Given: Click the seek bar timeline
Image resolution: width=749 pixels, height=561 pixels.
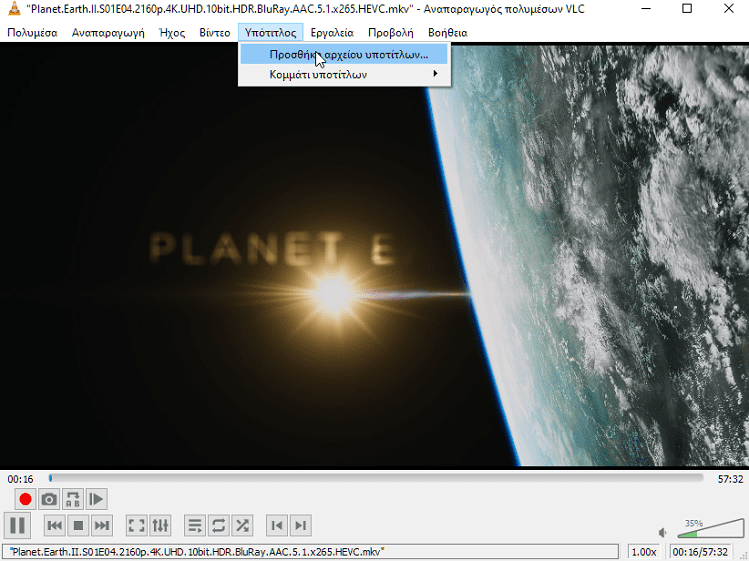Looking at the screenshot, I should point(376,478).
